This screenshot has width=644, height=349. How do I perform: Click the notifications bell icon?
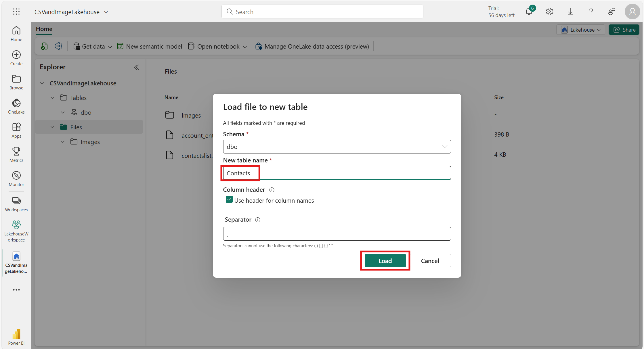click(529, 12)
